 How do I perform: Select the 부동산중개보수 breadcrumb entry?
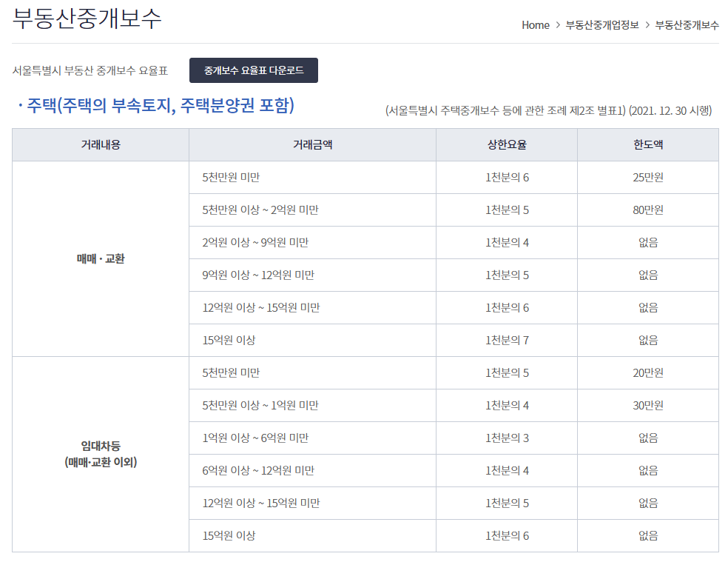[x=687, y=25]
